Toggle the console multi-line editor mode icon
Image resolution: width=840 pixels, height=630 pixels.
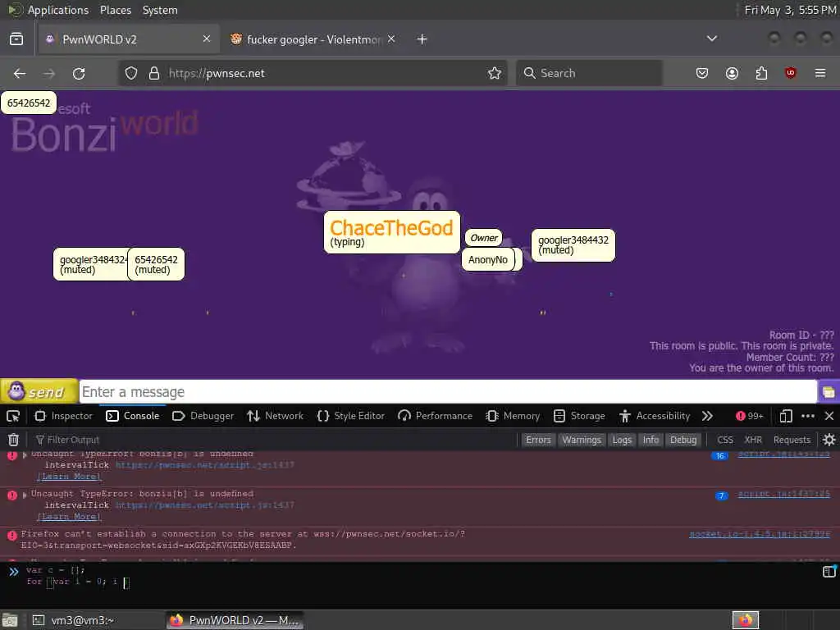(829, 572)
